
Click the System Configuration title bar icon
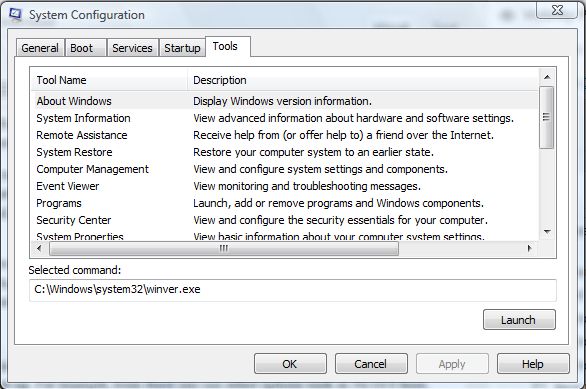pyautogui.click(x=15, y=15)
